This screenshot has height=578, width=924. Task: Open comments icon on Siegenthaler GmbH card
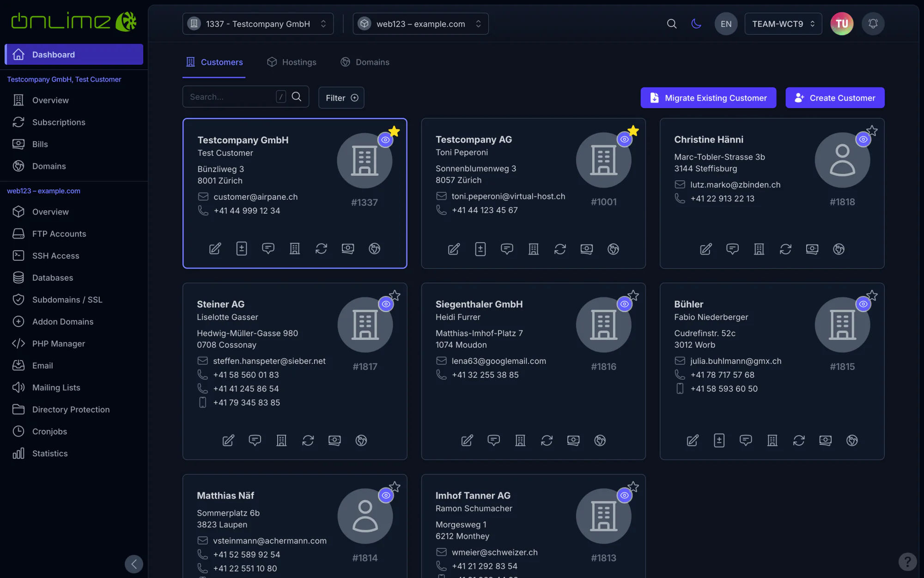click(493, 440)
